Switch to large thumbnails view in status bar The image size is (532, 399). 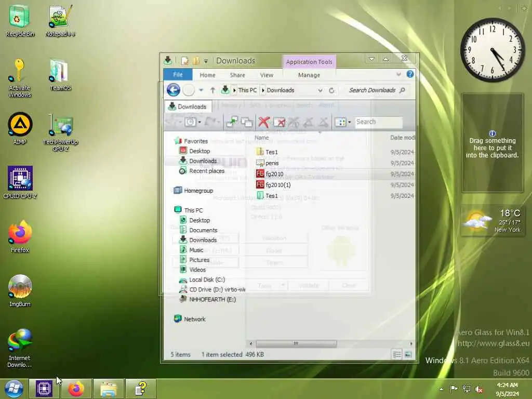408,354
